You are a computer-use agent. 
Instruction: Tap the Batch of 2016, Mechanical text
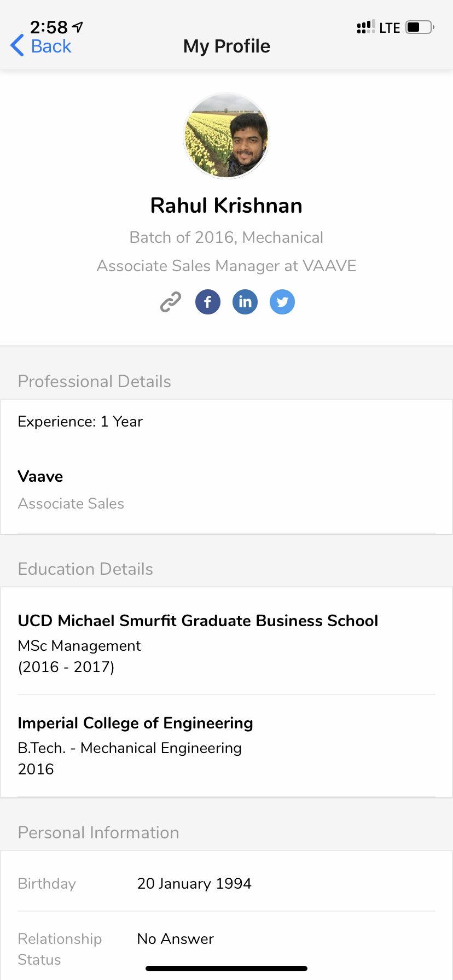(x=226, y=237)
